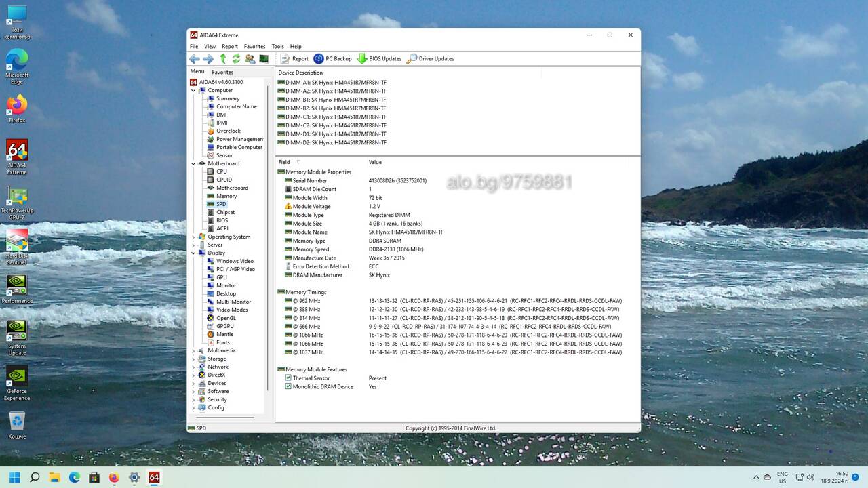868x488 pixels.
Task: Select OpenGL under Display
Action: (x=226, y=318)
